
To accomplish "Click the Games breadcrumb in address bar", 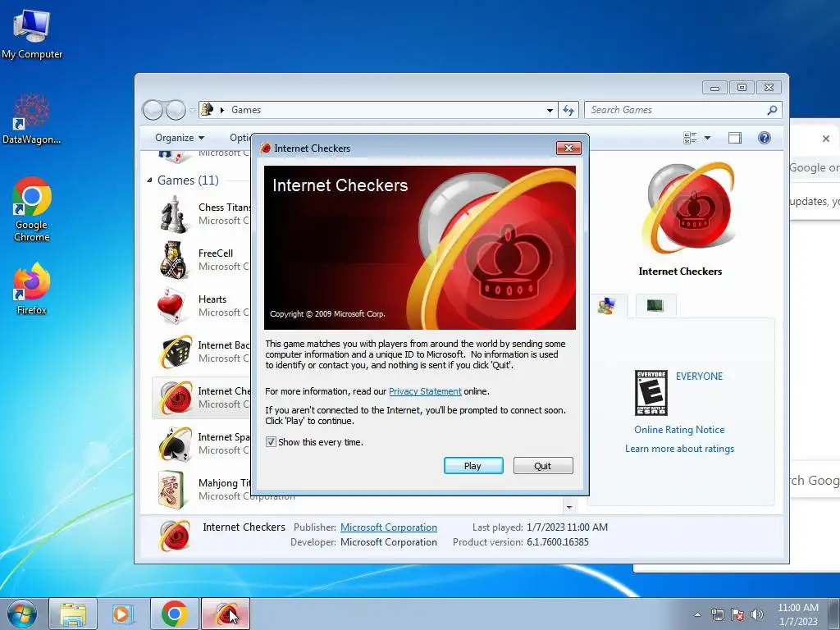I will point(246,110).
